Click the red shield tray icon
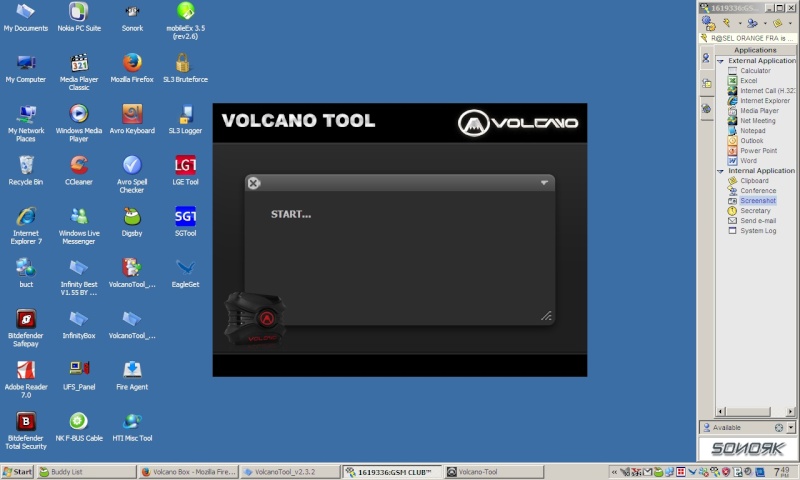The width and height of the screenshot is (800, 480). tap(726, 472)
